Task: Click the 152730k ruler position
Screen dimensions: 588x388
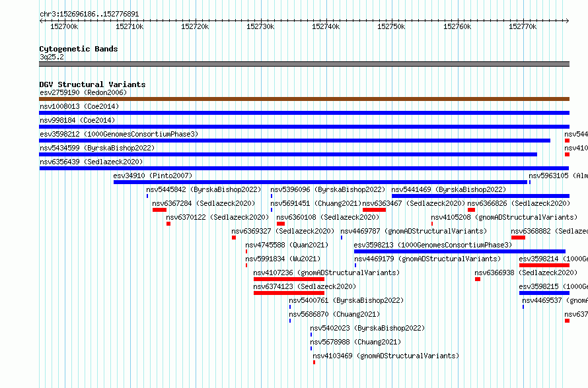Action: pyautogui.click(x=260, y=26)
